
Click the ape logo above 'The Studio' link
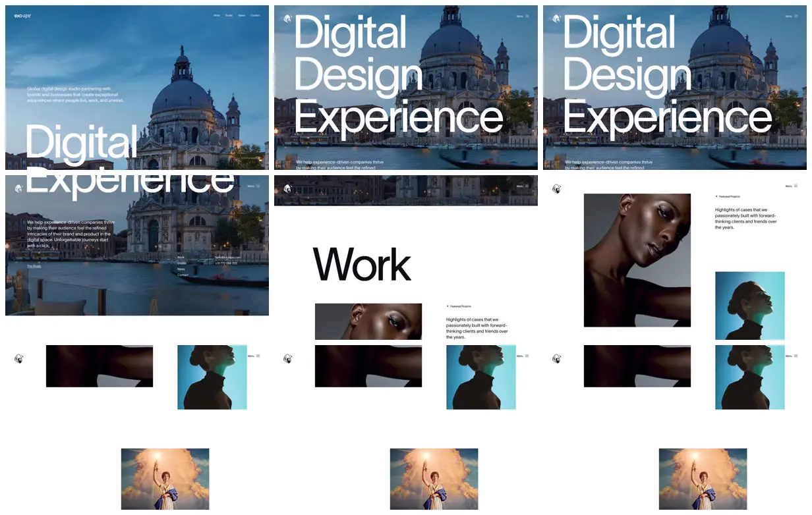19,188
